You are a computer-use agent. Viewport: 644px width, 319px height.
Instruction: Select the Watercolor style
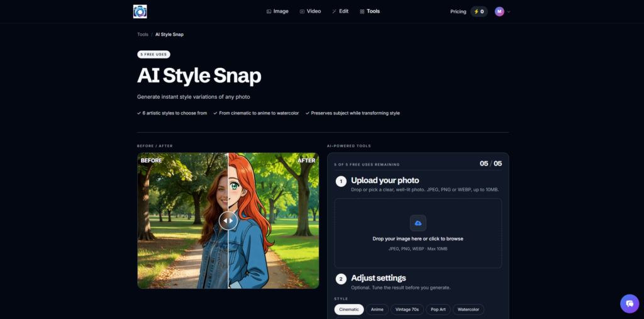coord(469,309)
